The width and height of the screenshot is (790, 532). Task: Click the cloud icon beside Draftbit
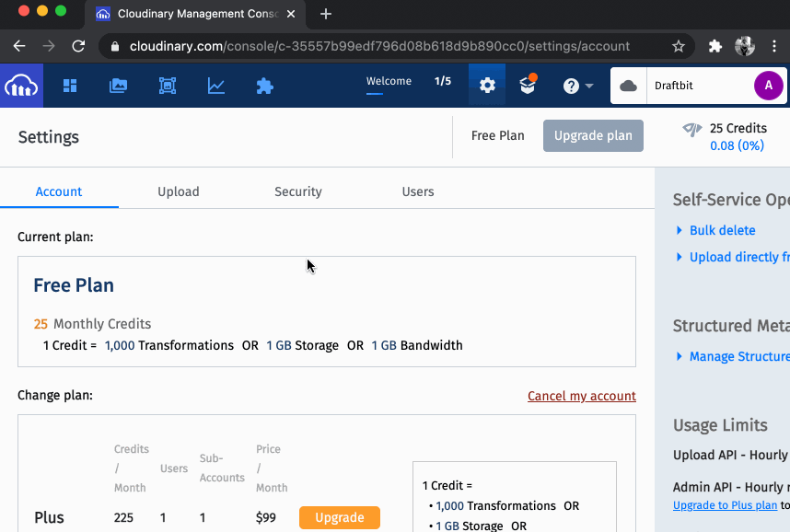628,86
